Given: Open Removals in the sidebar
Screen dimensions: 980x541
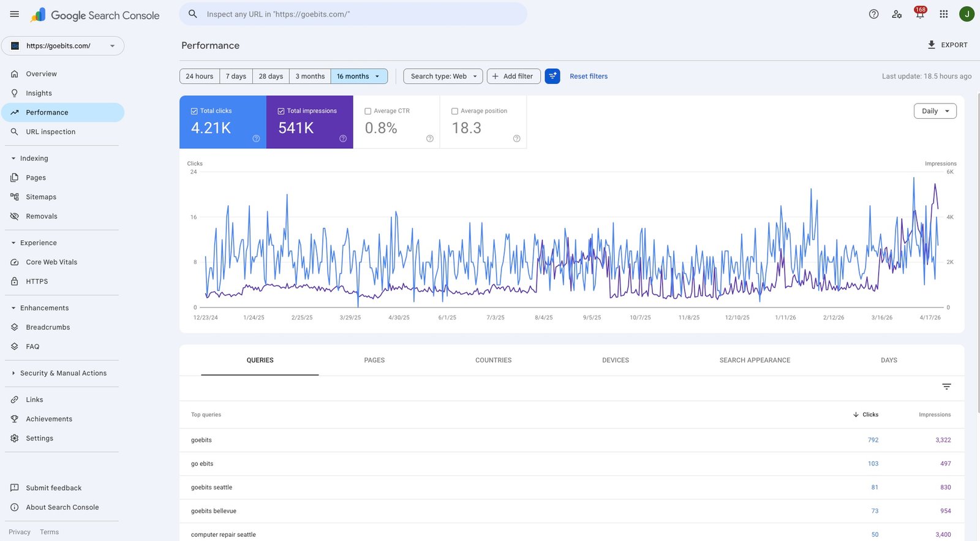Looking at the screenshot, I should pos(62,216).
